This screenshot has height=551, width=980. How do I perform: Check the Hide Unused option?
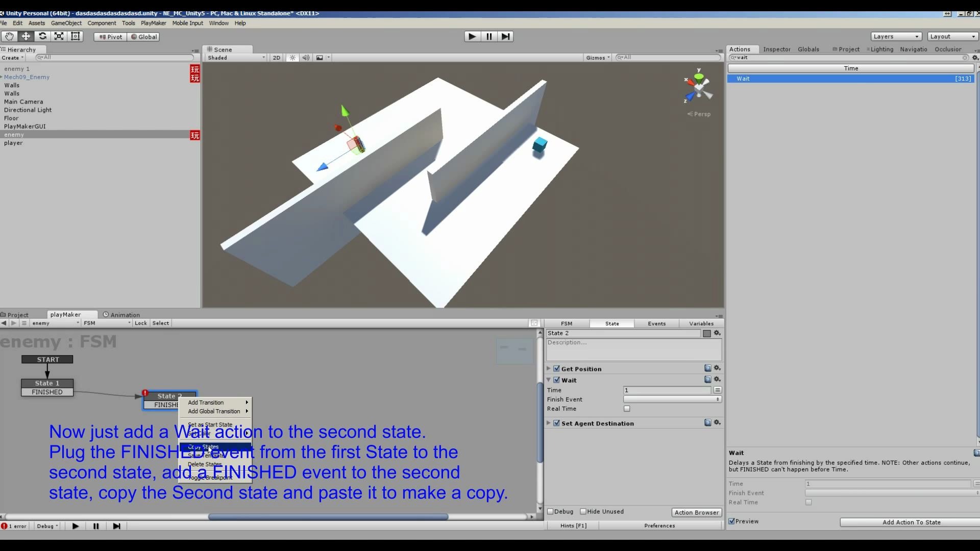[583, 512]
